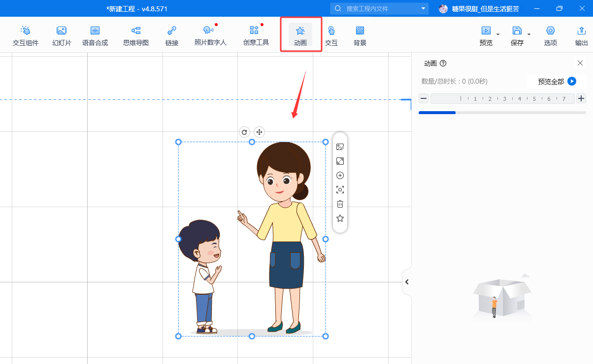Open the 创意工具 creative tools menu
The image size is (593, 364).
(x=256, y=36)
